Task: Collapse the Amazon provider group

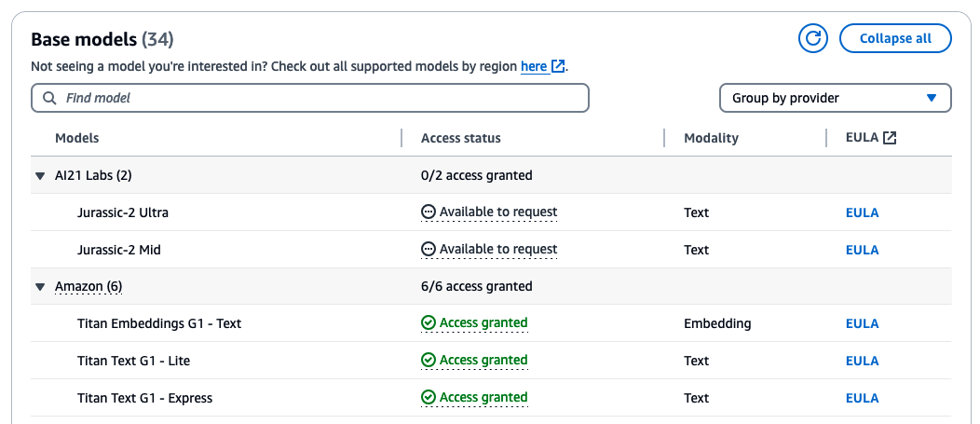Action: pyautogui.click(x=40, y=287)
